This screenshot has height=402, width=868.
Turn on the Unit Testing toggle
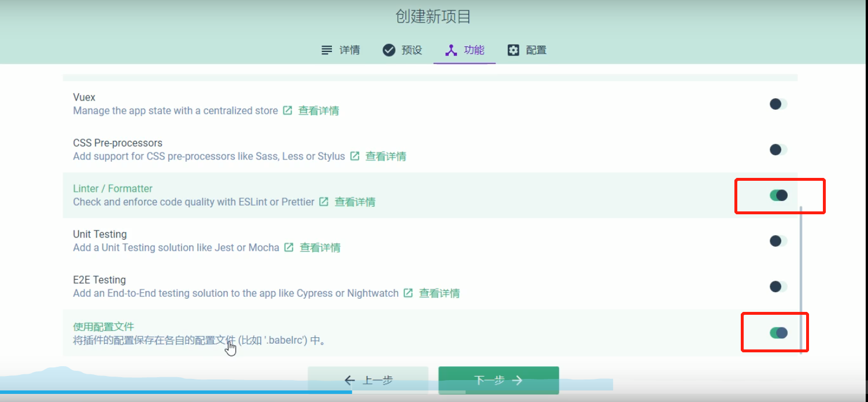(x=778, y=241)
